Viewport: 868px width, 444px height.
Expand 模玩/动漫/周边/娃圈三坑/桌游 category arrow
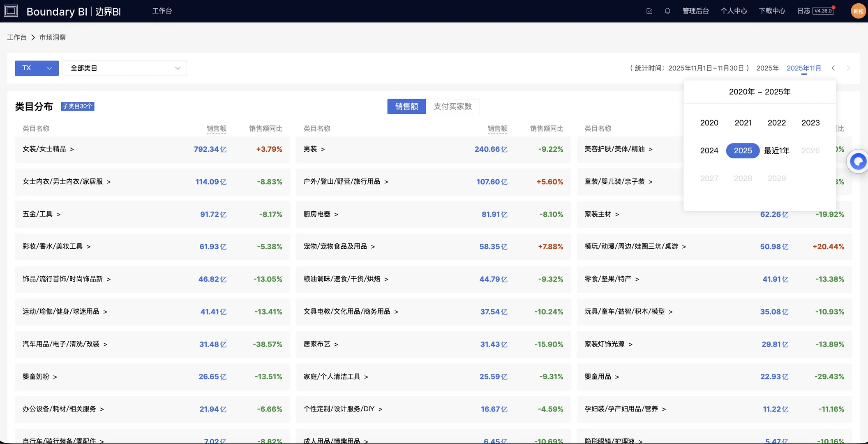684,247
